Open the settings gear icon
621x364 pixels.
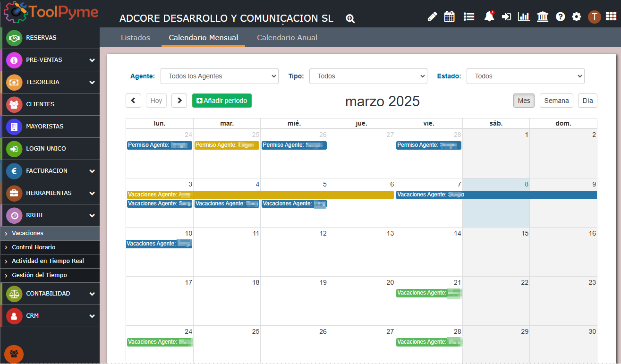(577, 17)
